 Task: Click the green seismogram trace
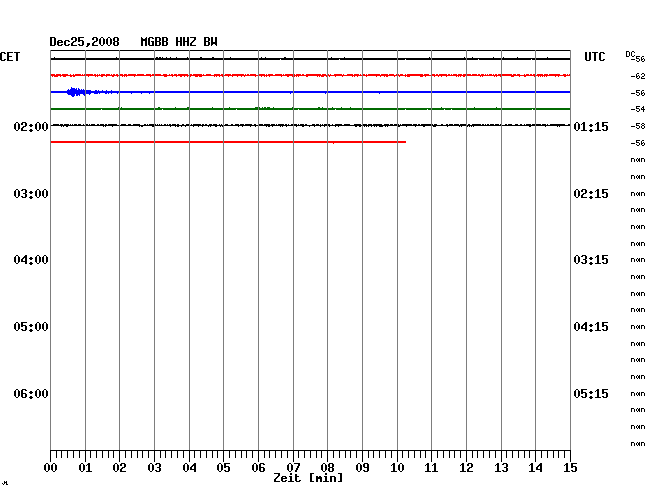coord(310,109)
